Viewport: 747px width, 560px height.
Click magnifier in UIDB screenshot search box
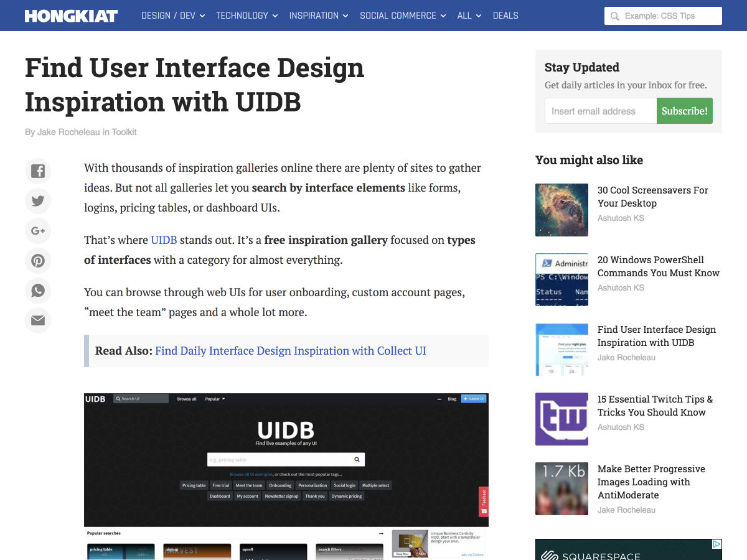[357, 460]
